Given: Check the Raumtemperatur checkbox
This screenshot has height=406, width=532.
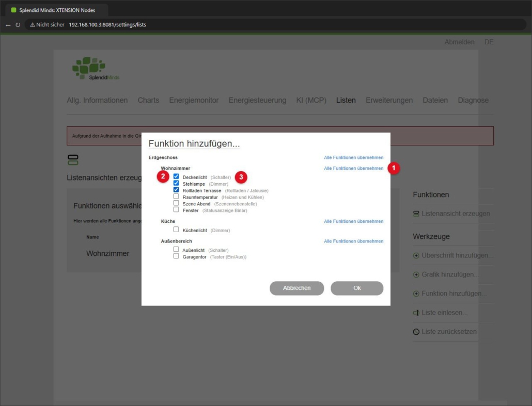Looking at the screenshot, I should (x=176, y=196).
